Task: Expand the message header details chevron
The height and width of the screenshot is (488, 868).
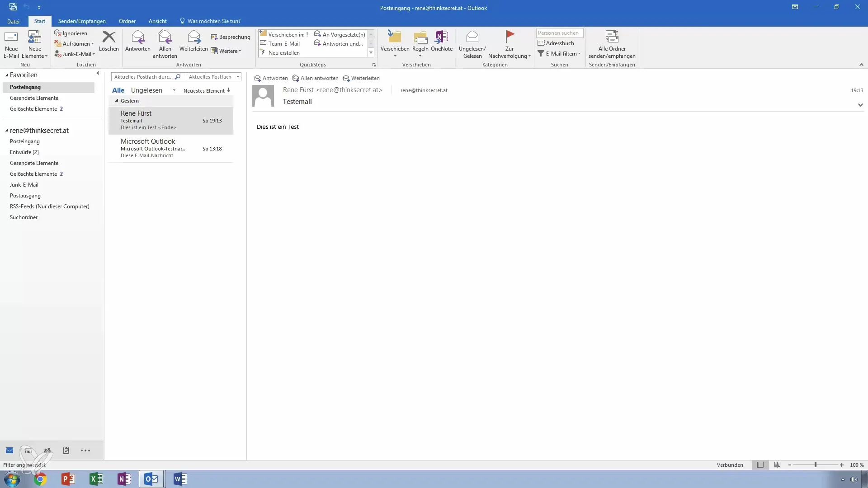Action: (860, 105)
